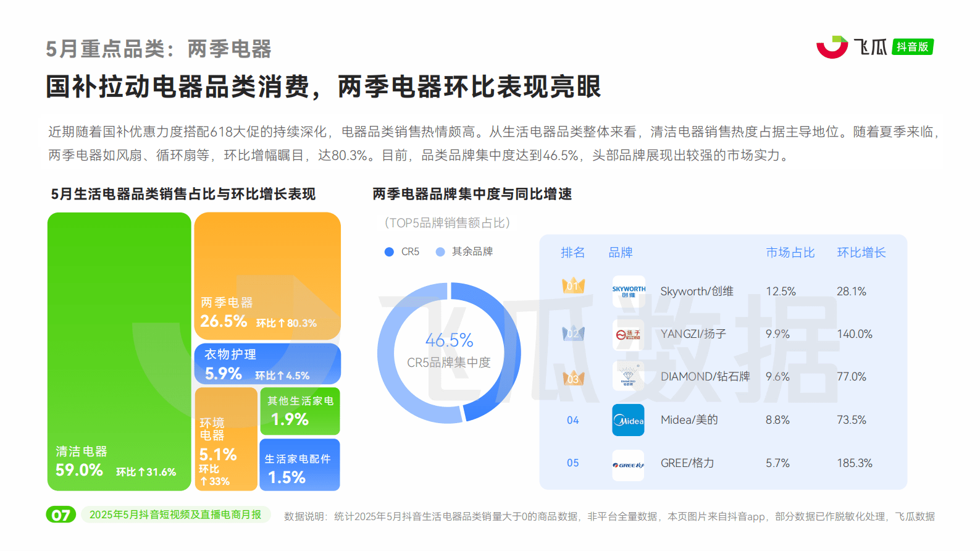Select the 其他生活家电 treemap block
Image resolution: width=980 pixels, height=551 pixels.
tap(300, 411)
